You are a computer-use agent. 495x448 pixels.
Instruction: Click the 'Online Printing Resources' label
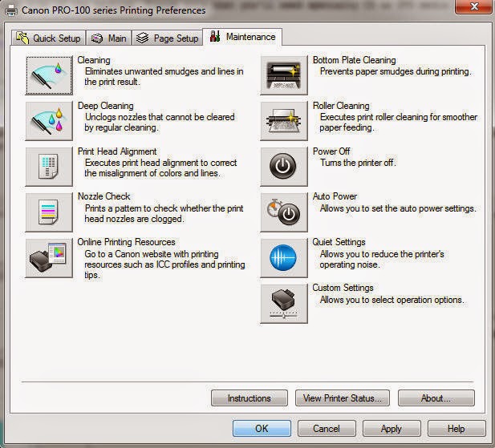pyautogui.click(x=126, y=242)
